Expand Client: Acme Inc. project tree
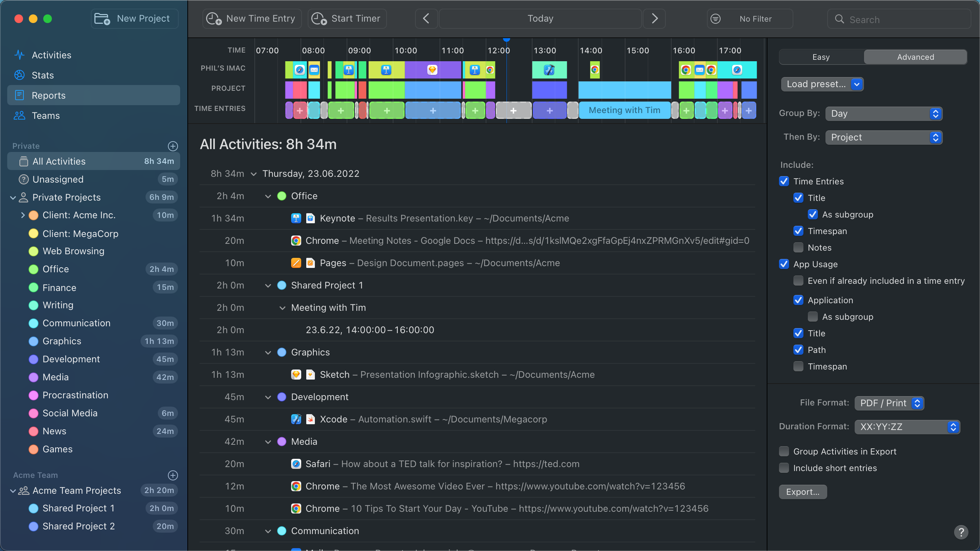The image size is (980, 551). (x=23, y=215)
